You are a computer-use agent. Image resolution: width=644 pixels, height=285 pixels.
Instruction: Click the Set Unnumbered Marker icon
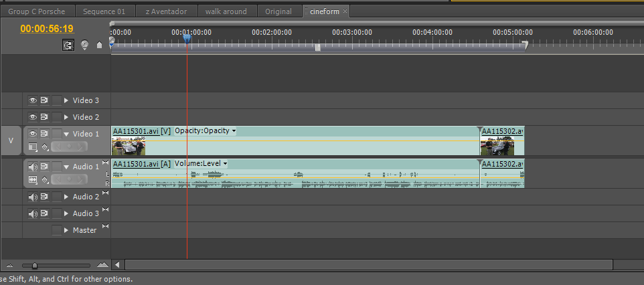click(x=100, y=45)
